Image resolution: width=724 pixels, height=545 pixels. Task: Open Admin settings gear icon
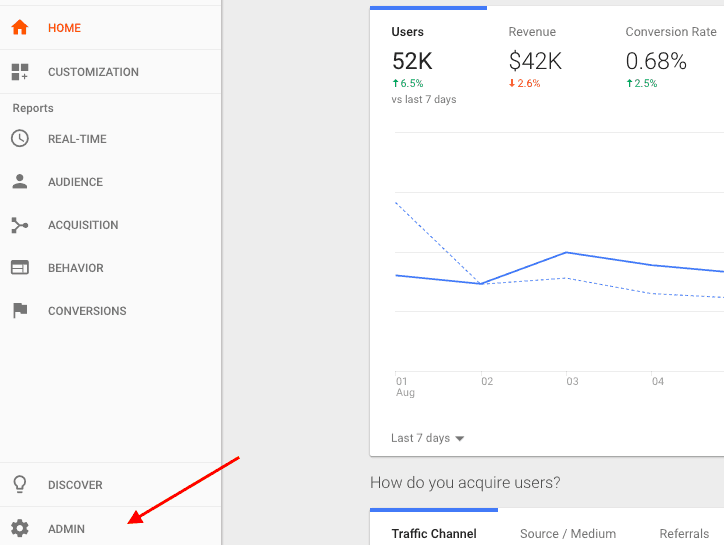20,529
